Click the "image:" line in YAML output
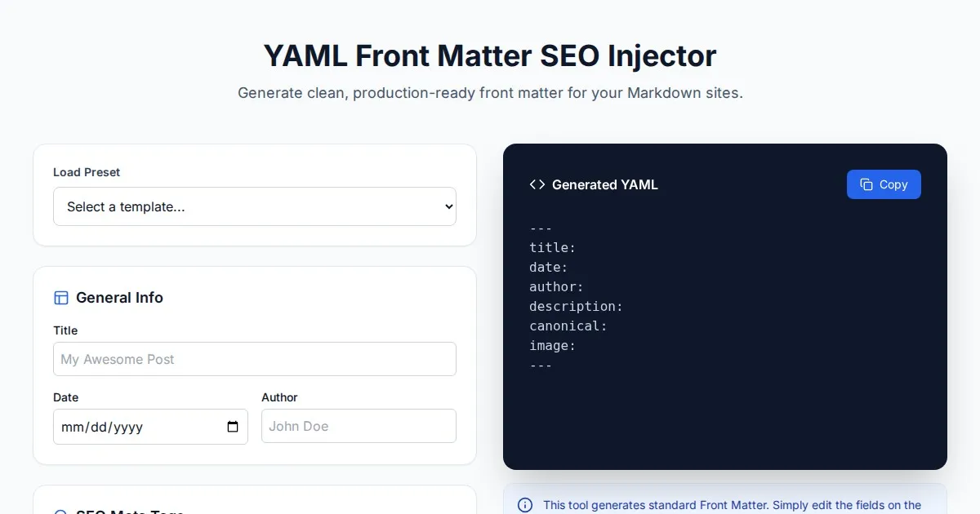This screenshot has width=980, height=514. (553, 346)
